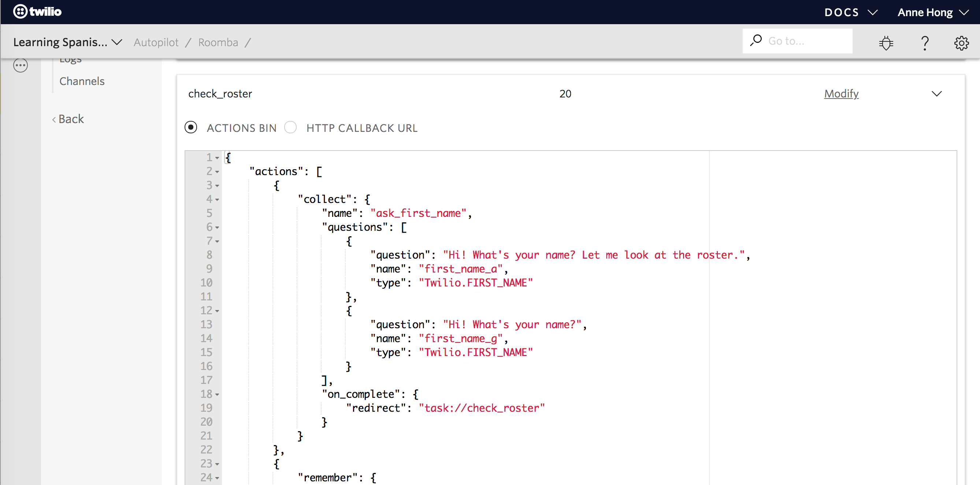Viewport: 980px width, 485px height.
Task: Click the Modify link for check_roster
Action: coord(841,93)
